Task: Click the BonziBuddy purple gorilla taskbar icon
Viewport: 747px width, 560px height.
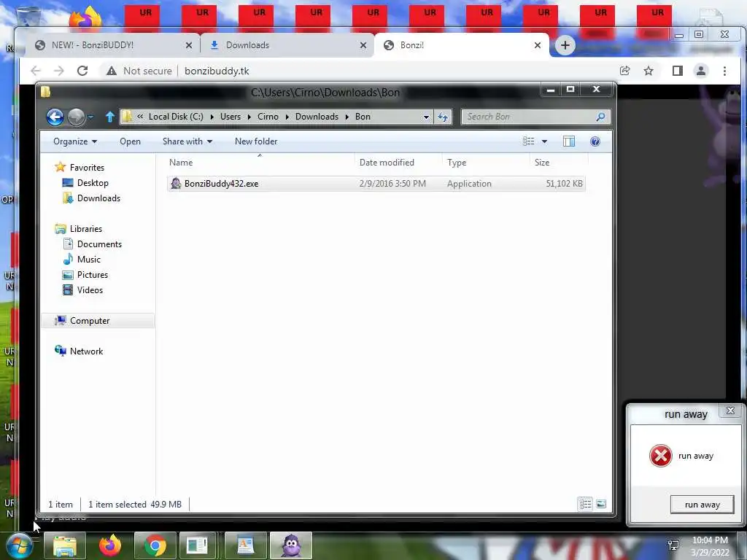Action: pyautogui.click(x=291, y=545)
